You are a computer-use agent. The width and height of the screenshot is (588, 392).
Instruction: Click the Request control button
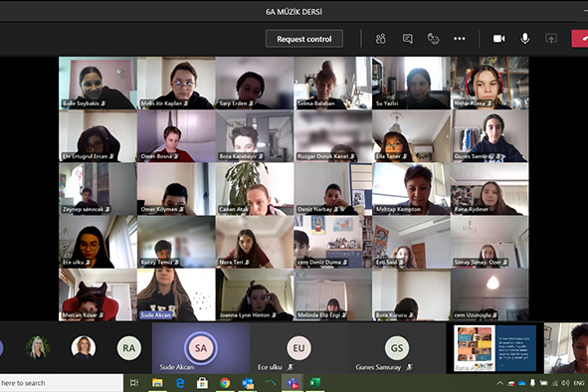pyautogui.click(x=304, y=39)
